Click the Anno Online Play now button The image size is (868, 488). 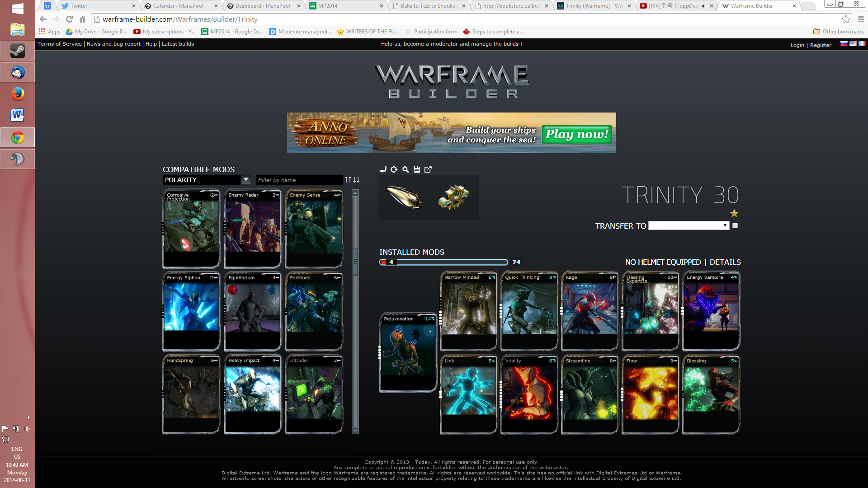click(x=576, y=134)
